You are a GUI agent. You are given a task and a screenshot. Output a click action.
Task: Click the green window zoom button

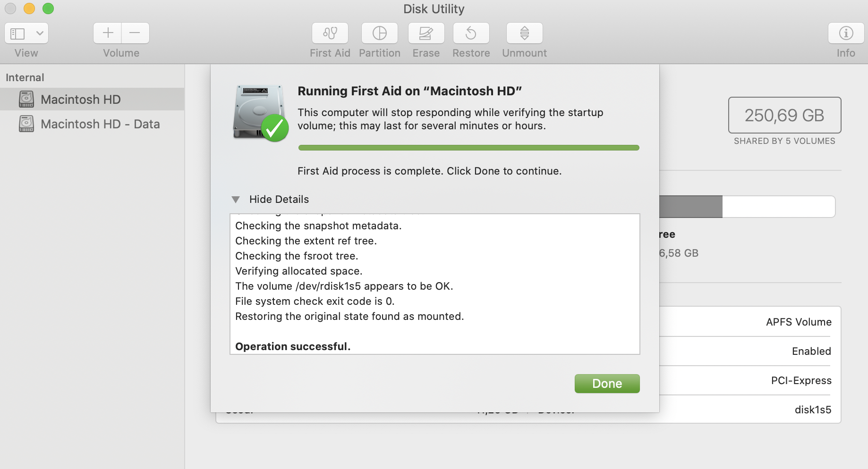[x=48, y=8]
